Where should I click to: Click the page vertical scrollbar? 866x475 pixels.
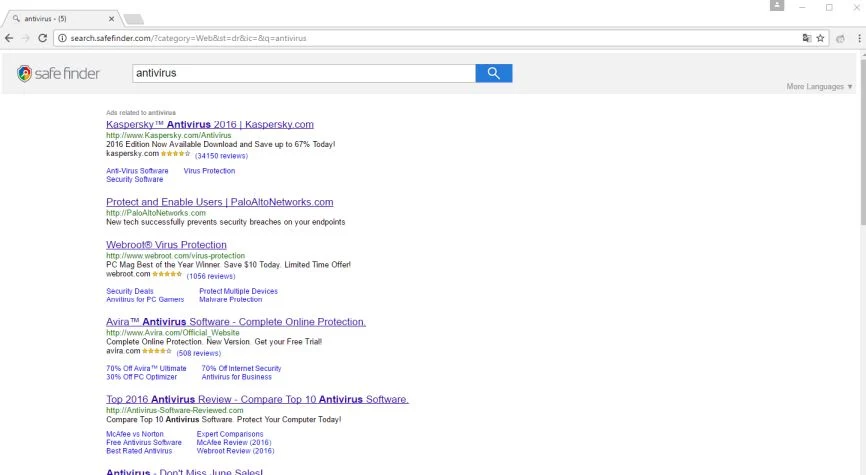863,138
